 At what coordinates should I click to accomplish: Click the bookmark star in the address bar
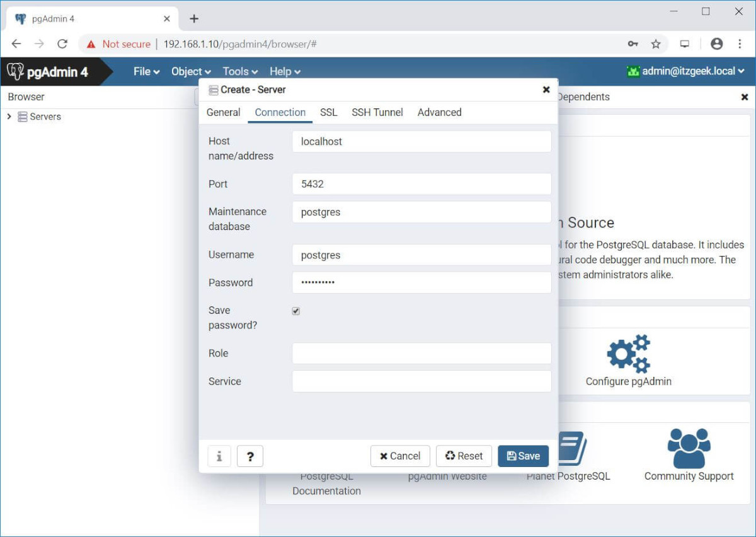pyautogui.click(x=656, y=44)
